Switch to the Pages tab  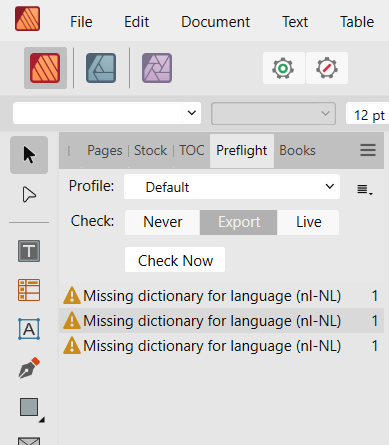point(105,151)
